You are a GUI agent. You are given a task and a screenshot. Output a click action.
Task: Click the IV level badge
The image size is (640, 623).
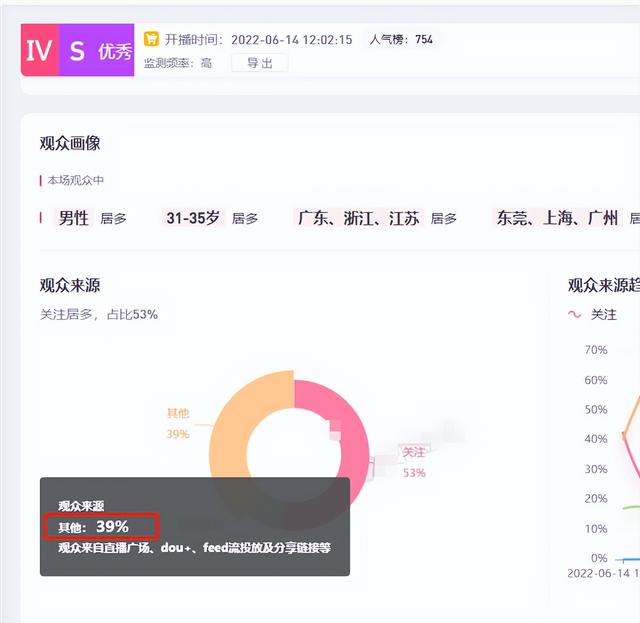pos(40,50)
